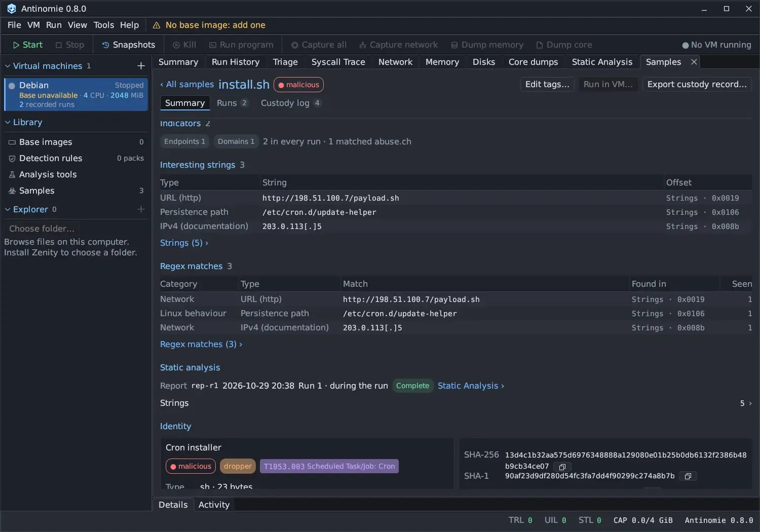Add a new virtual machine with plus icon

(x=141, y=66)
